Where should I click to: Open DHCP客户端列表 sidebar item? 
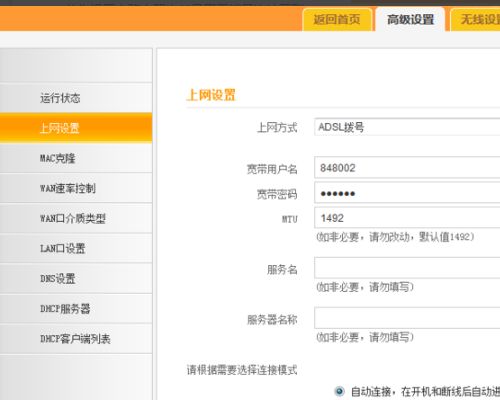click(76, 339)
